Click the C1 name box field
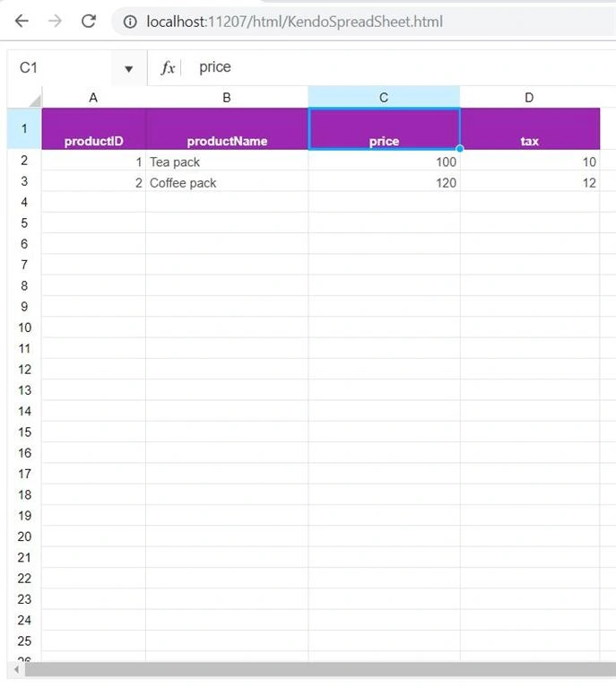 [59, 67]
